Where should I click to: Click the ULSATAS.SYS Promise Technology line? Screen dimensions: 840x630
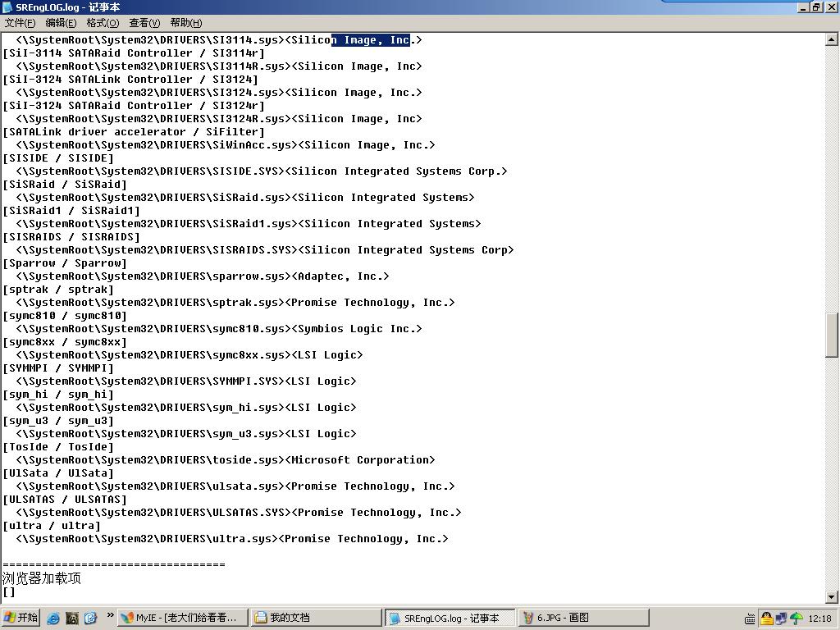(239, 513)
